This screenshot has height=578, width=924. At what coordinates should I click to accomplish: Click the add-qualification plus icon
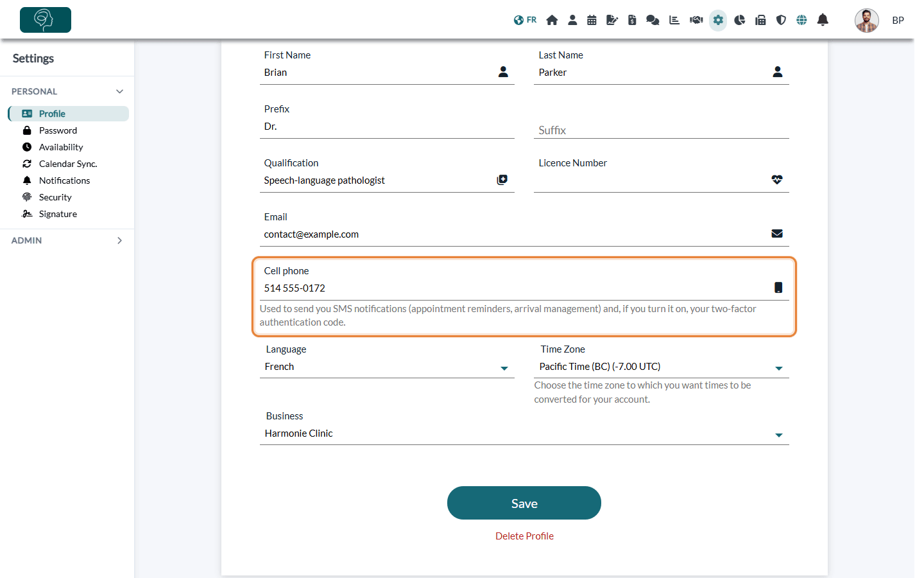pos(502,180)
